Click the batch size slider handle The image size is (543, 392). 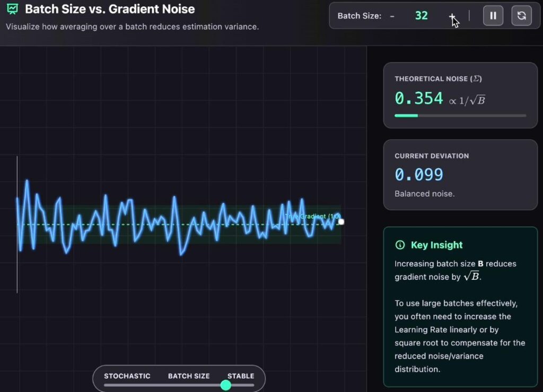pos(225,386)
